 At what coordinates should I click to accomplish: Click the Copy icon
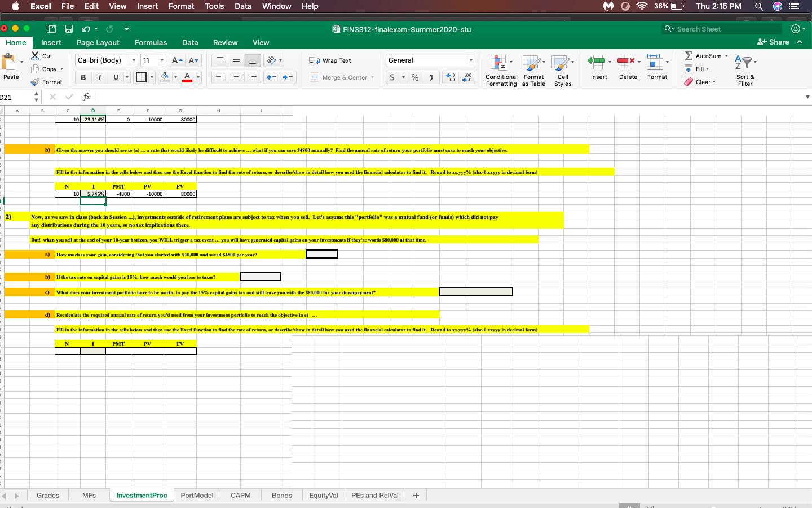pyautogui.click(x=35, y=69)
